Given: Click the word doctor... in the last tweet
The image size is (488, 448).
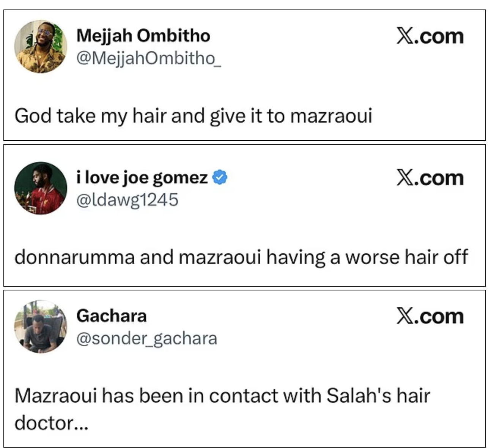Looking at the screenshot, I should [x=51, y=423].
